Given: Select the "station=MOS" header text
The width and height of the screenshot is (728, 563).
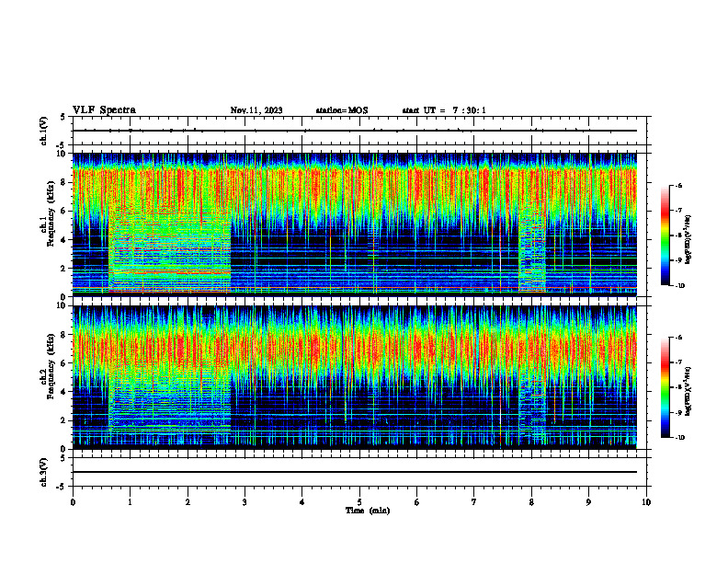Looking at the screenshot, I should 342,110.
